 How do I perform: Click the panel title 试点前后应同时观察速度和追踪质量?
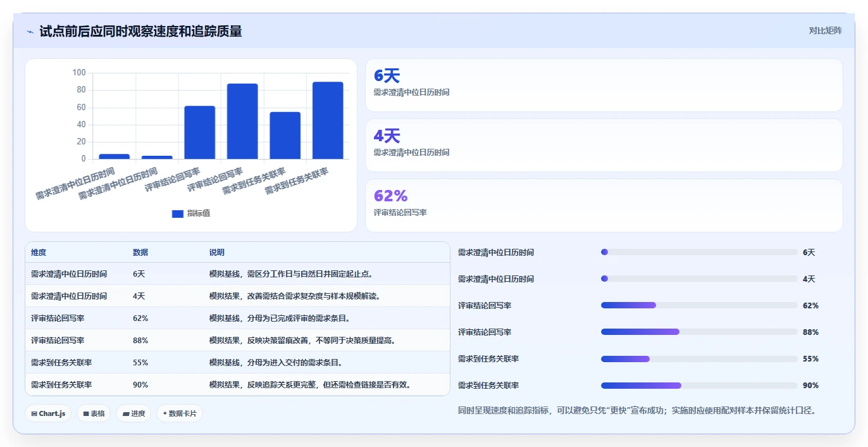[140, 31]
